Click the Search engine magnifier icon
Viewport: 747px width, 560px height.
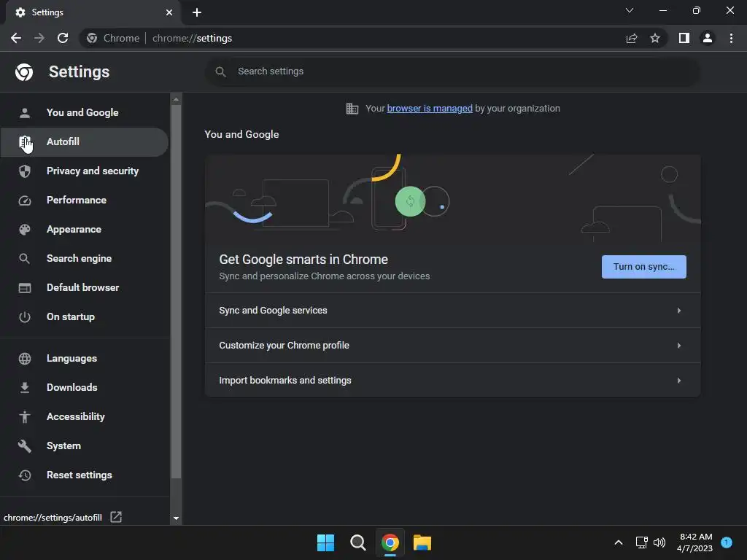click(x=25, y=259)
